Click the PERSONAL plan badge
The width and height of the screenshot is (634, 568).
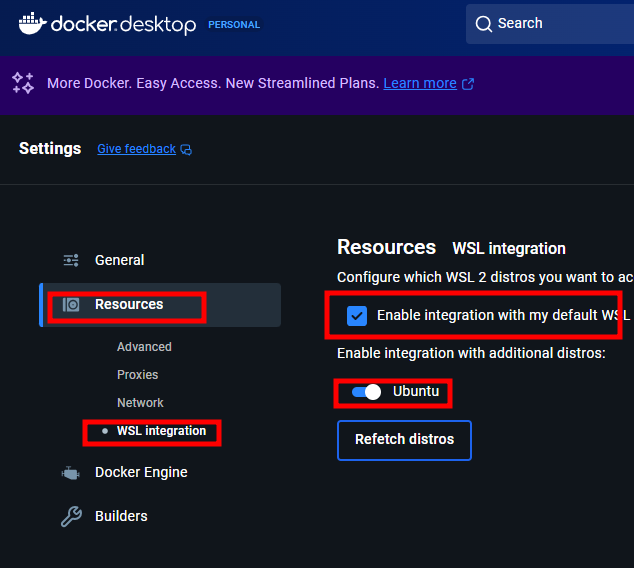(234, 25)
